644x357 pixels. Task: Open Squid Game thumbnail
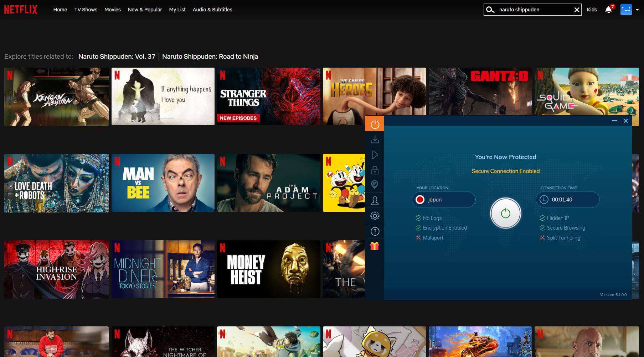pos(587,91)
